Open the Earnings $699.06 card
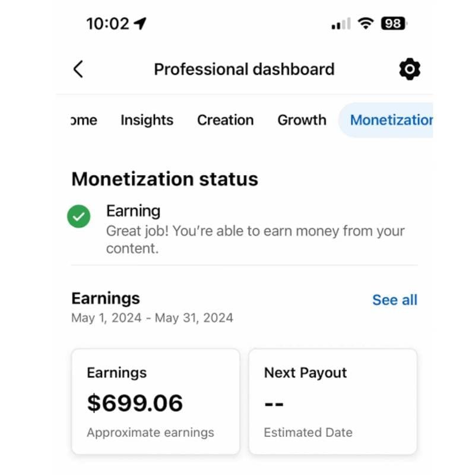 (x=156, y=402)
